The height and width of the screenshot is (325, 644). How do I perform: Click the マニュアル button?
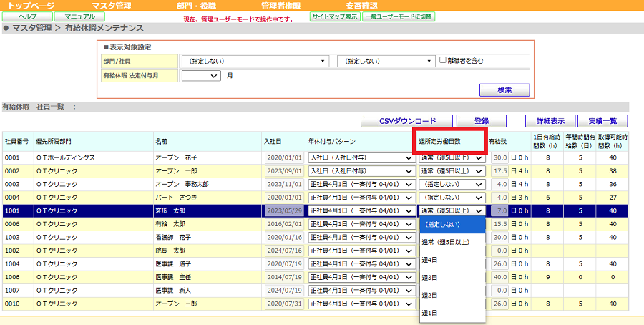79,16
